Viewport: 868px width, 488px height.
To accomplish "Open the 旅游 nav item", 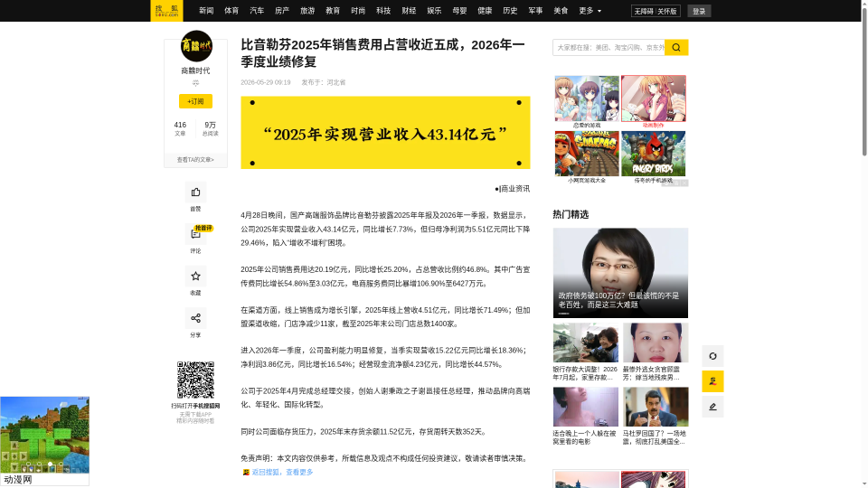I will [307, 11].
